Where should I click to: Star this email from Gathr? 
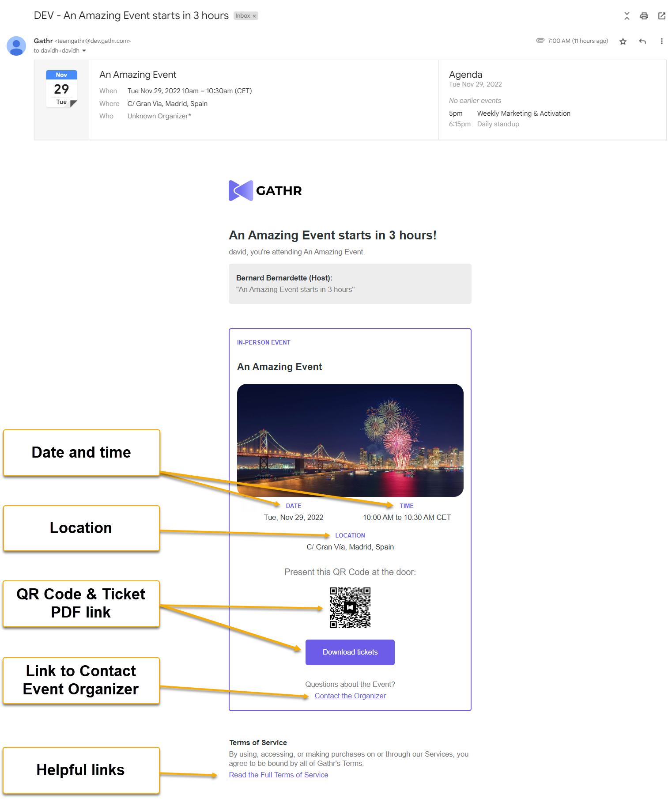(x=623, y=42)
